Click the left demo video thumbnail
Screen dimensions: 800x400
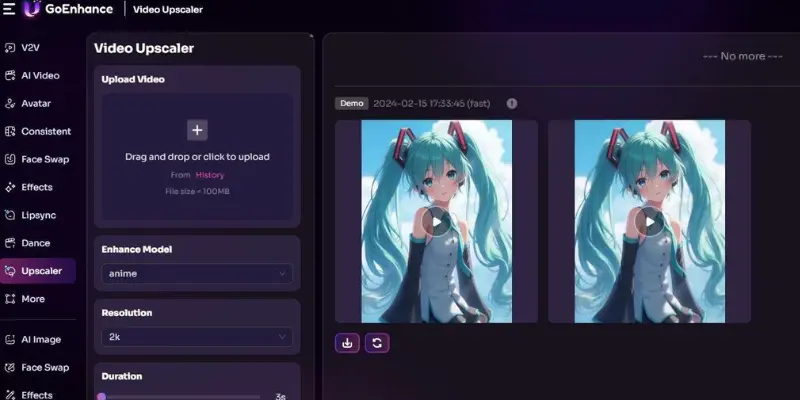436,221
